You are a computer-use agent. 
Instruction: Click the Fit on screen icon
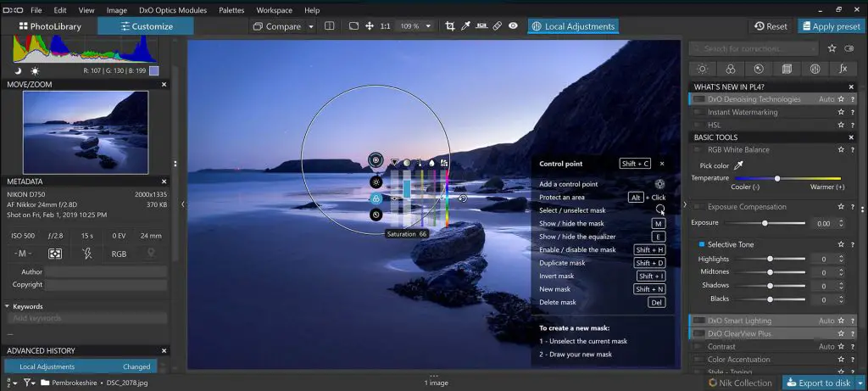pyautogui.click(x=353, y=26)
